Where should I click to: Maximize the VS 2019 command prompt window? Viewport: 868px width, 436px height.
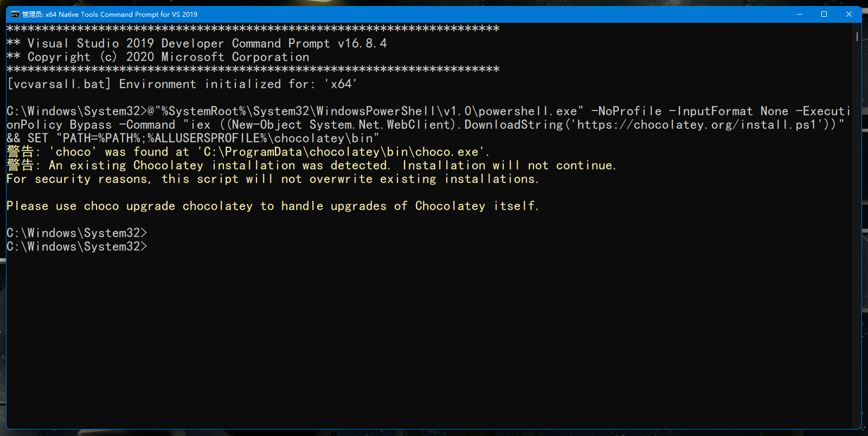click(824, 15)
